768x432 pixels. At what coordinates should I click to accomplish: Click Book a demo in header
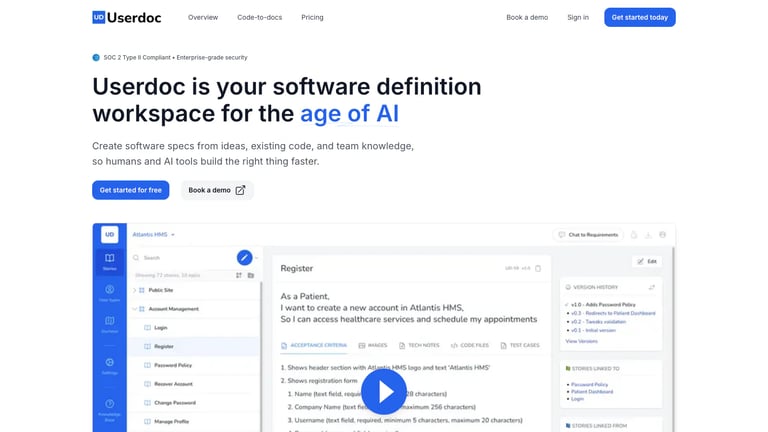point(527,17)
